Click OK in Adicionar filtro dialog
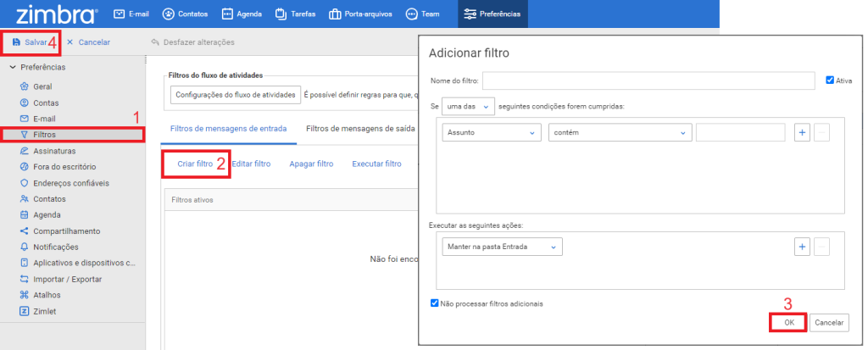Screen dimensions: 868x350 click(x=789, y=323)
